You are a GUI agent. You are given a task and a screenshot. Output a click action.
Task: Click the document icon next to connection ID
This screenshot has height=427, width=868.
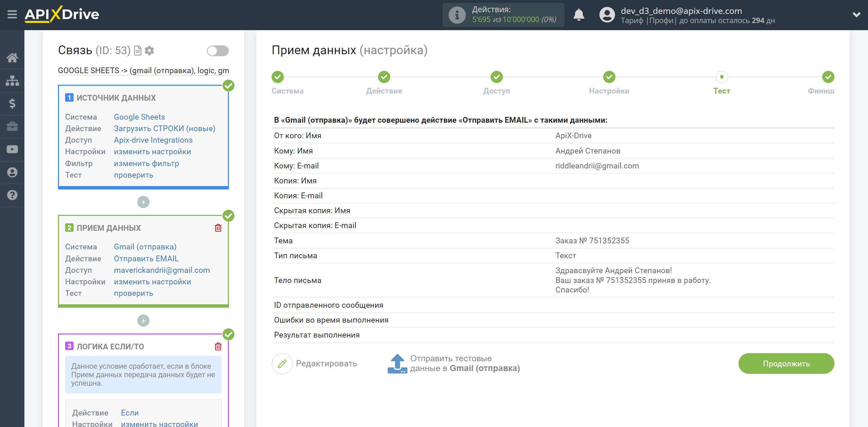pyautogui.click(x=138, y=50)
